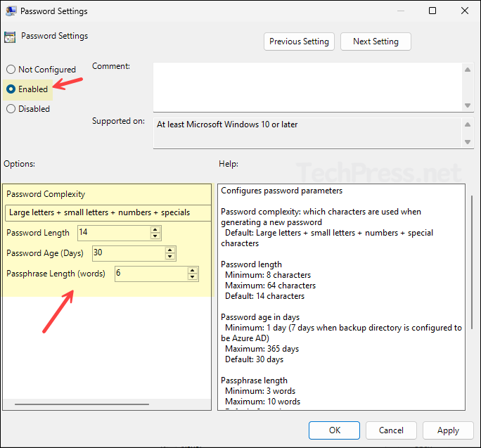Open the Password Complexity dropdown

tap(108, 212)
